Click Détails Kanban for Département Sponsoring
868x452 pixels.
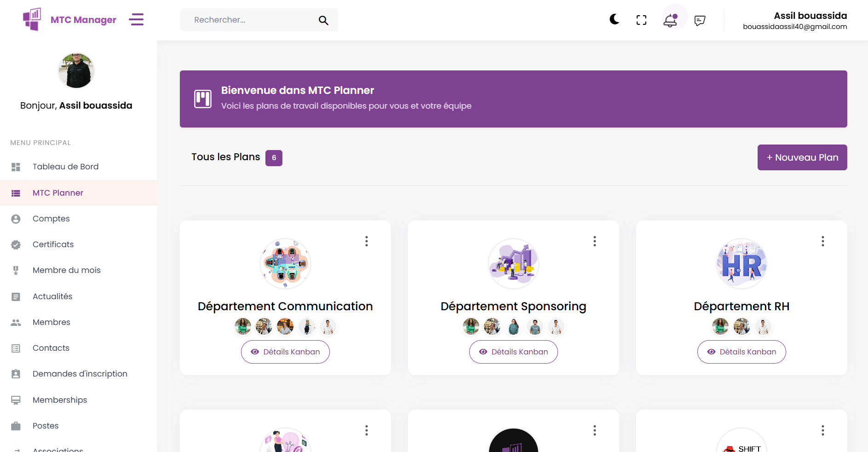513,352
